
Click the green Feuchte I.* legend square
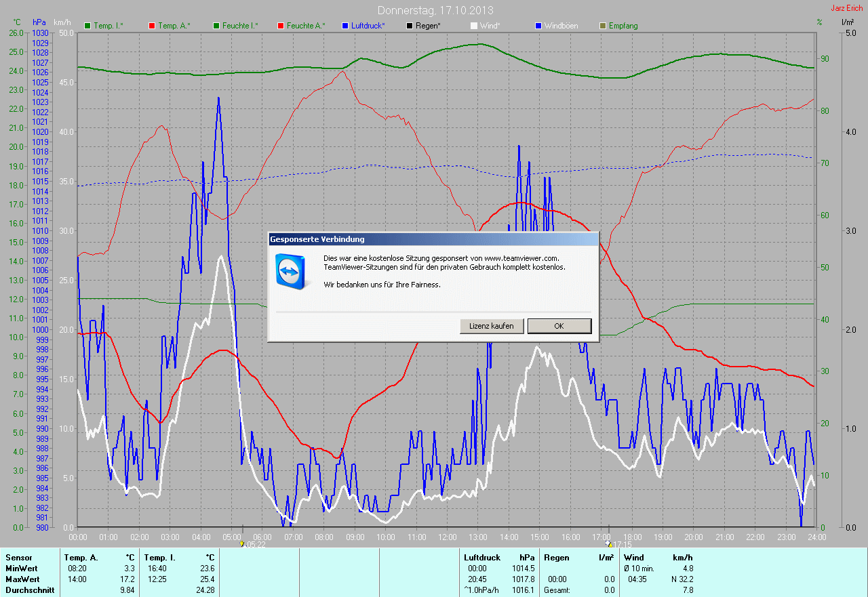point(216,26)
